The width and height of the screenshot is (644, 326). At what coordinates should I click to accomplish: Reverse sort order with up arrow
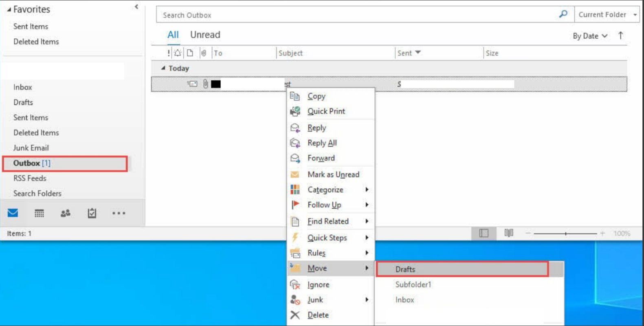click(x=620, y=35)
